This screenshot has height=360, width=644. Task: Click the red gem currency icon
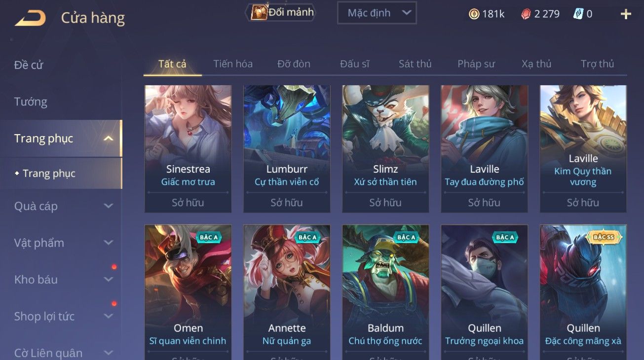click(526, 14)
